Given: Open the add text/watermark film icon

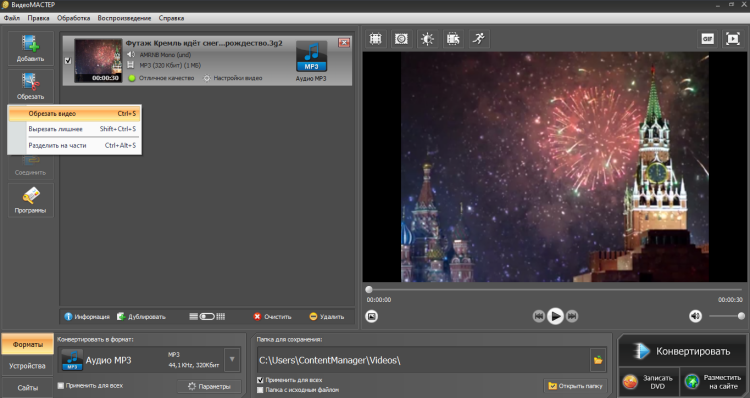Looking at the screenshot, I should tap(453, 39).
